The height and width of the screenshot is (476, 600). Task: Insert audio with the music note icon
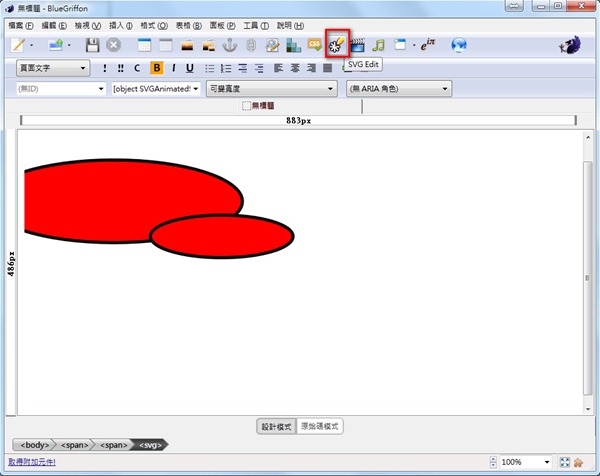(378, 45)
